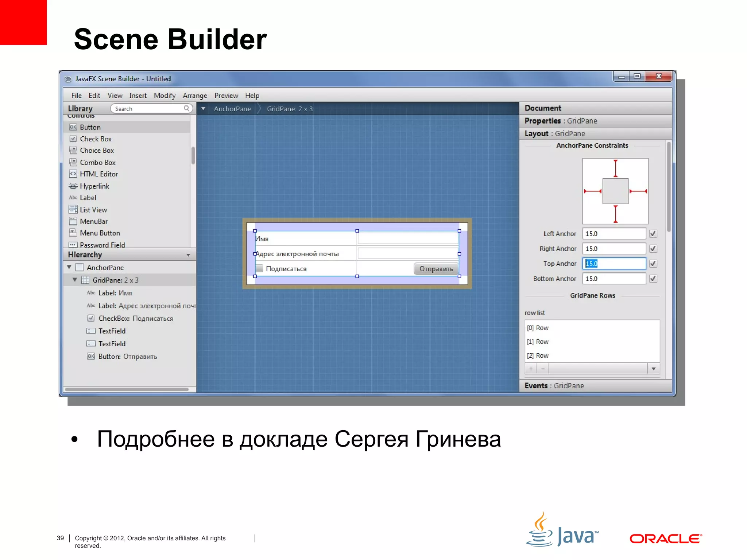Screen dimensions: 747x560
Task: Click the Hyperlink library icon
Action: click(73, 186)
